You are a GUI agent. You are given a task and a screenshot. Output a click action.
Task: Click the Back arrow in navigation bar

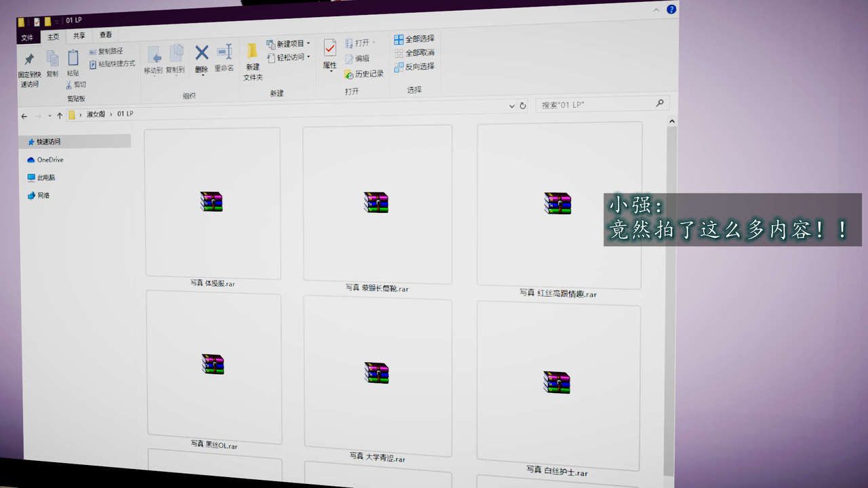click(24, 116)
